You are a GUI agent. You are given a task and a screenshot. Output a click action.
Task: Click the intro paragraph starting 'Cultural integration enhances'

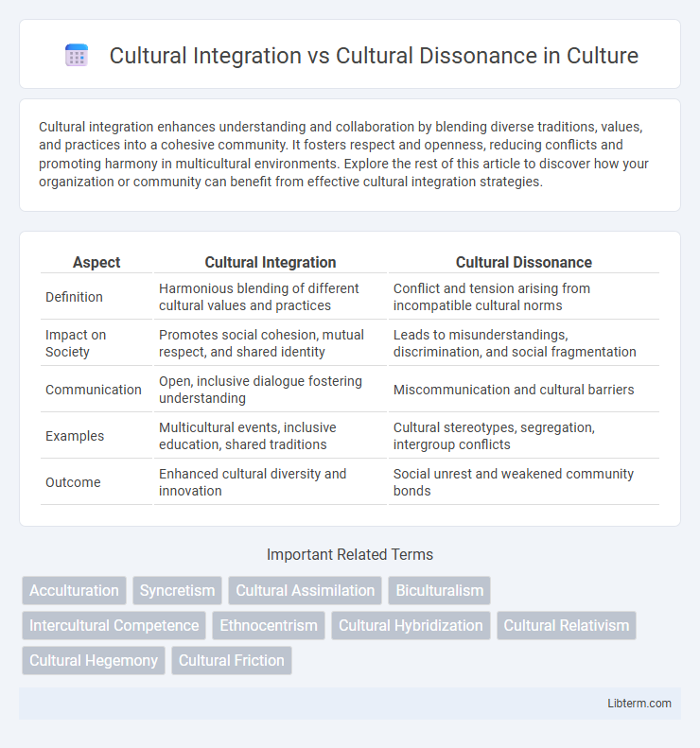point(343,154)
